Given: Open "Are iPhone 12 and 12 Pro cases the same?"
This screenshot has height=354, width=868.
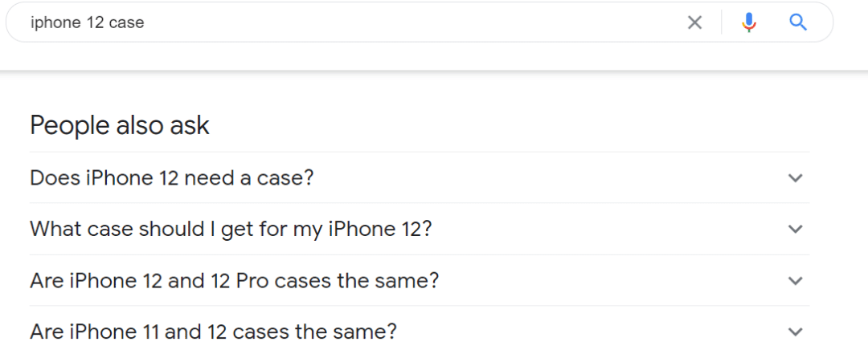Looking at the screenshot, I should 234,281.
